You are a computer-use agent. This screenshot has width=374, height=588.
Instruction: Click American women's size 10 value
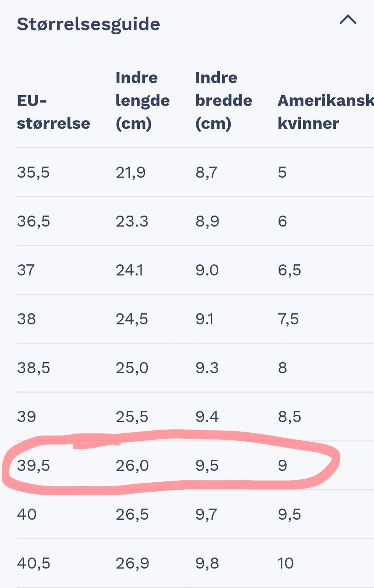(286, 563)
